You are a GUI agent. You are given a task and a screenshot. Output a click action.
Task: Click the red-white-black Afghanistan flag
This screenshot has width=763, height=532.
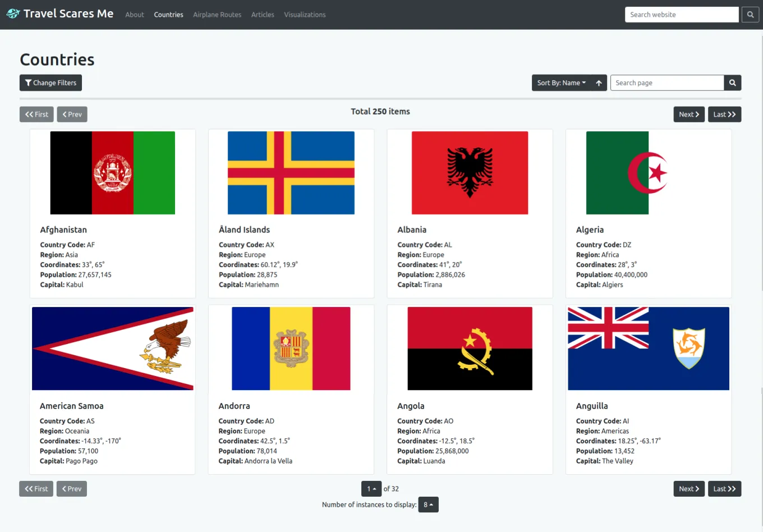coord(112,172)
